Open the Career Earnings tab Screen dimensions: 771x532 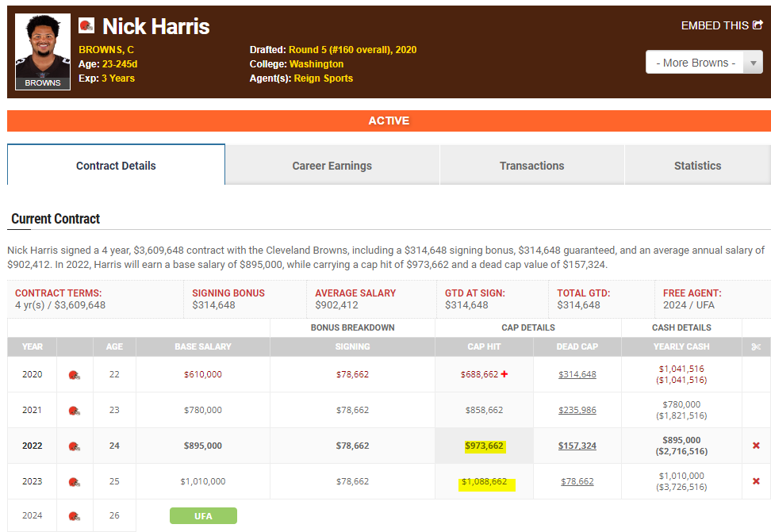tap(332, 166)
